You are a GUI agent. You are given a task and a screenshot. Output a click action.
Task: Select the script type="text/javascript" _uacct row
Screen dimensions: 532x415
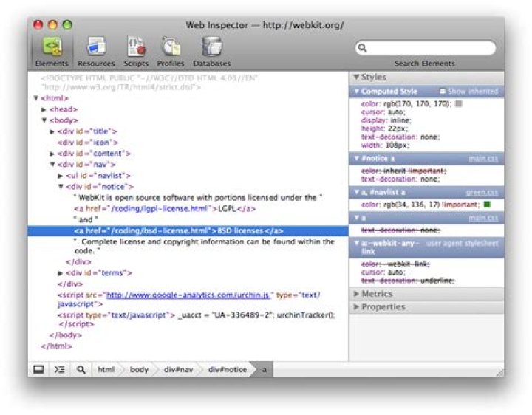pos(197,320)
